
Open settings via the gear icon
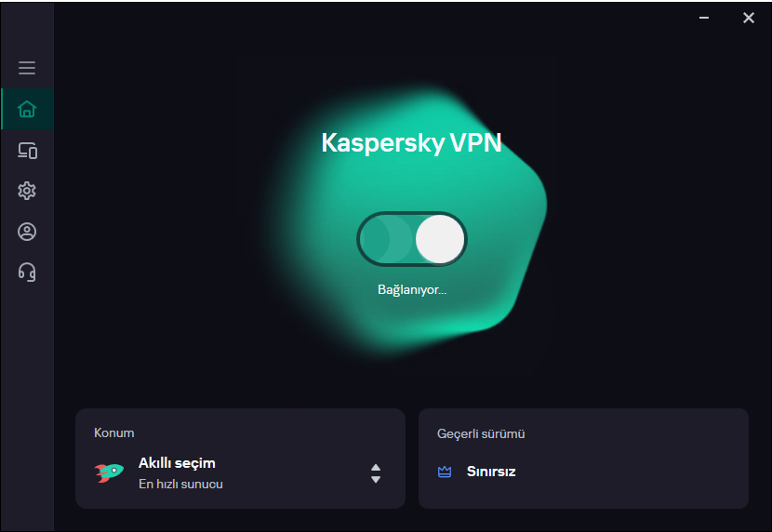[x=27, y=191]
